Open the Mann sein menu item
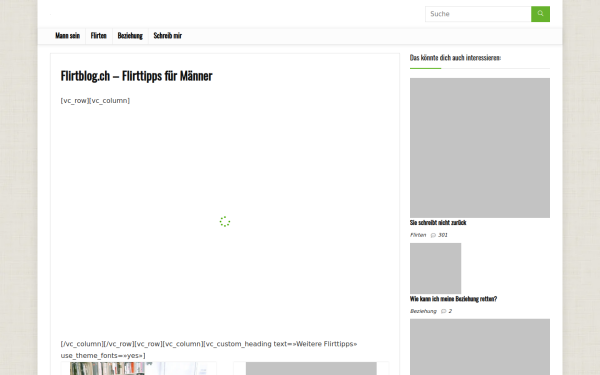This screenshot has height=375, width=600. (x=68, y=36)
